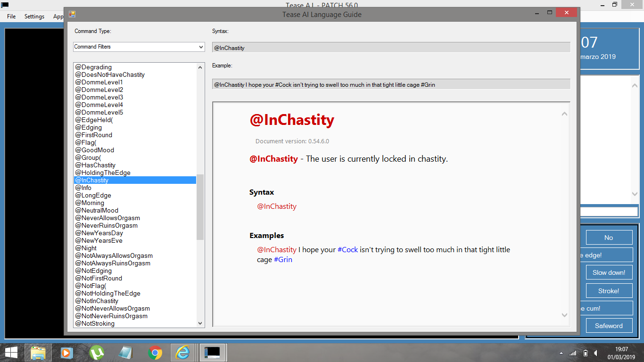Select @GoodMood in the list
644x362 pixels.
(x=135, y=150)
